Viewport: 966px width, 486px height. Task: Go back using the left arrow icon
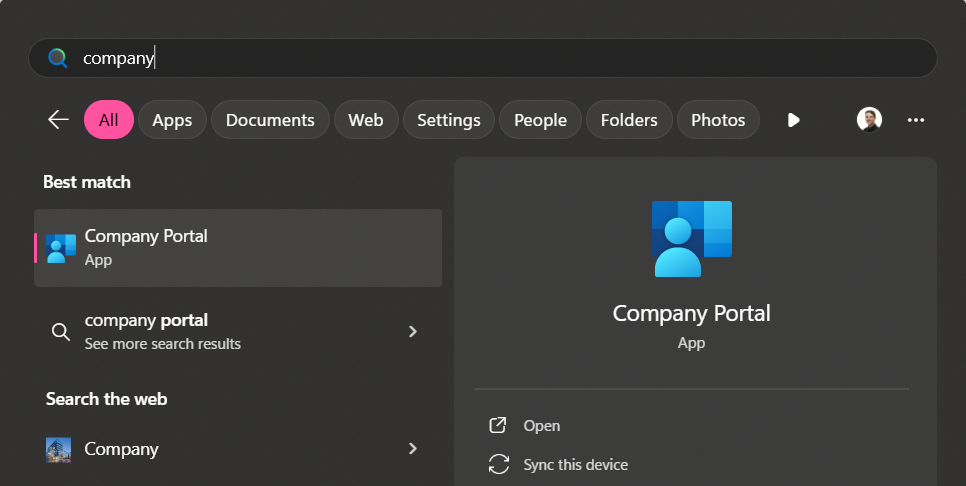tap(59, 119)
